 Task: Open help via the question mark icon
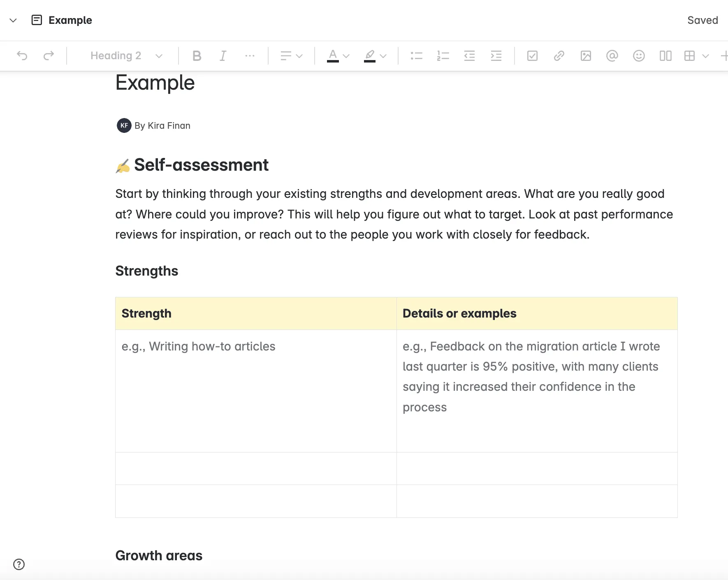(19, 564)
